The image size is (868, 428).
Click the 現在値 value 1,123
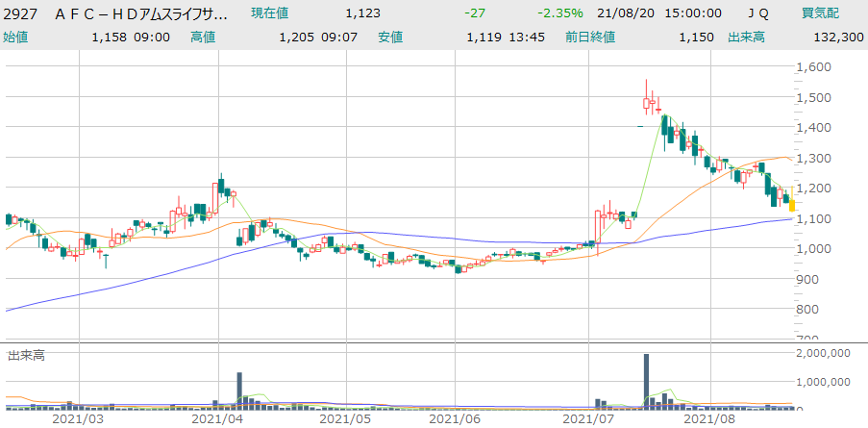click(x=362, y=13)
